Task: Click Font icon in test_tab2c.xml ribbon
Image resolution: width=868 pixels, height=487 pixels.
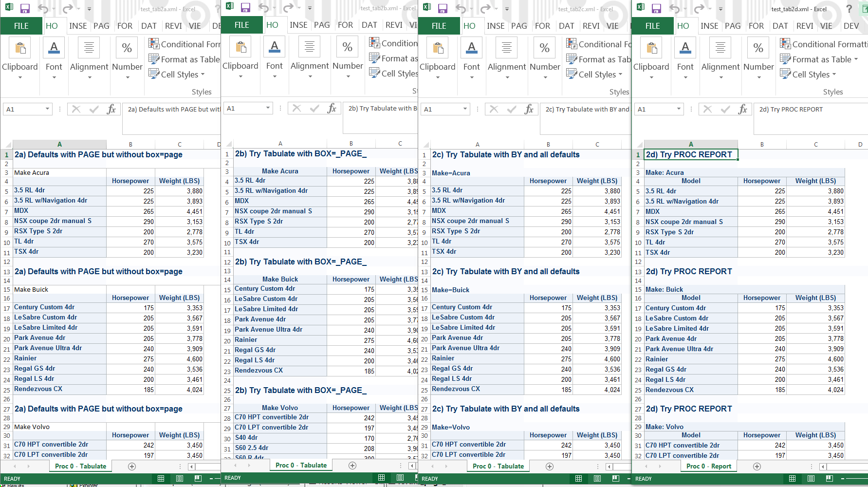Action: click(471, 48)
